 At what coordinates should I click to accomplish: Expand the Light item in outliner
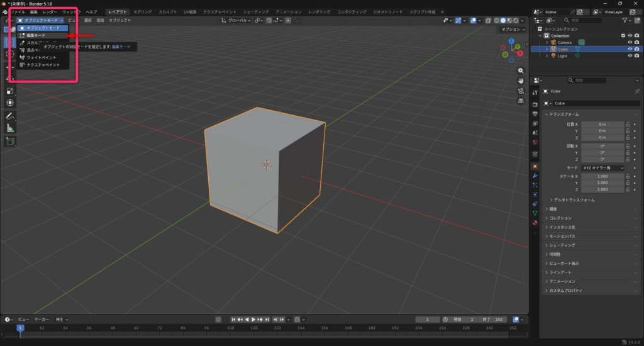click(547, 56)
